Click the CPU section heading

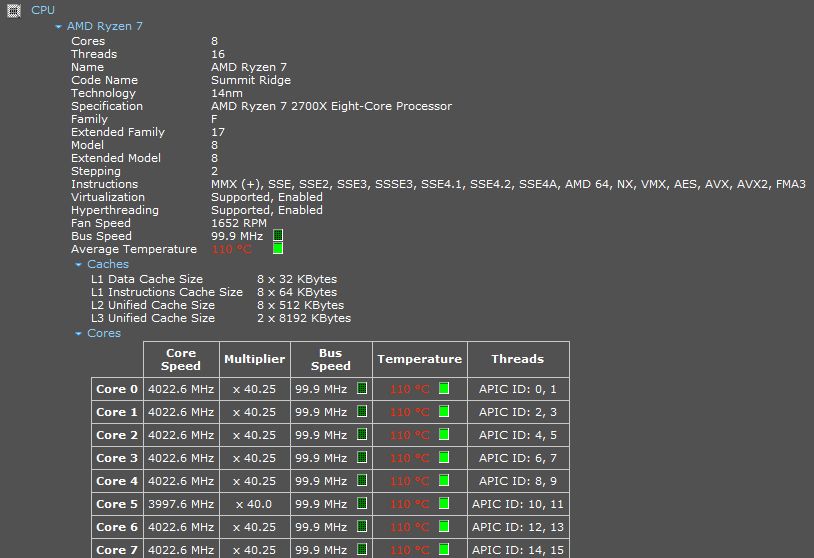43,10
